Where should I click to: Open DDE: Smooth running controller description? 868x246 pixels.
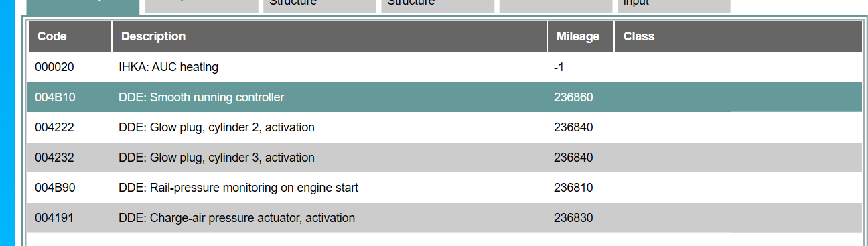click(201, 97)
